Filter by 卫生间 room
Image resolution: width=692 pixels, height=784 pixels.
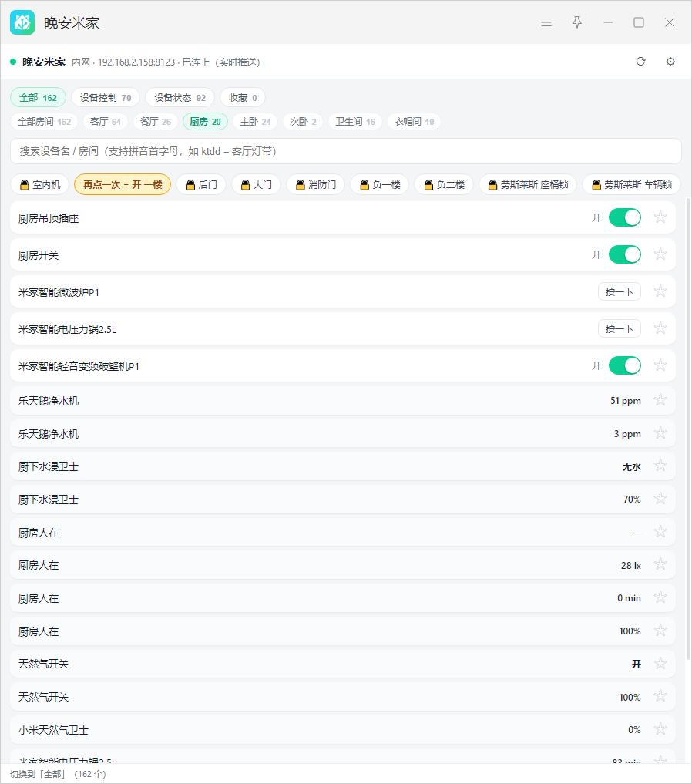pyautogui.click(x=355, y=122)
